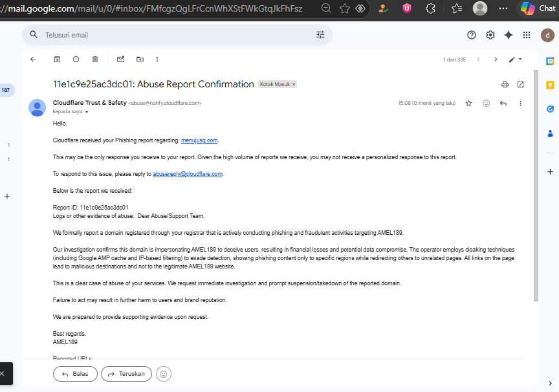Click the Balas reply button
Viewport: 559px width, 392px height.
click(x=75, y=374)
